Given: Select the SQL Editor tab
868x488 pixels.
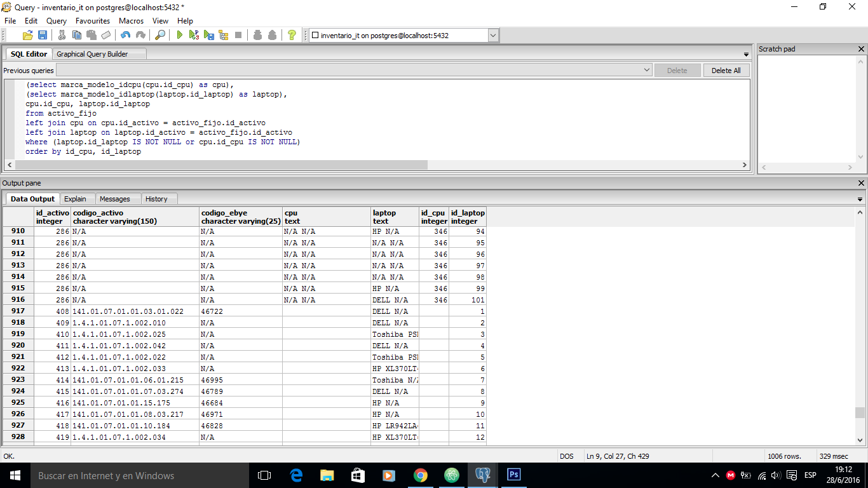Looking at the screenshot, I should pos(29,54).
